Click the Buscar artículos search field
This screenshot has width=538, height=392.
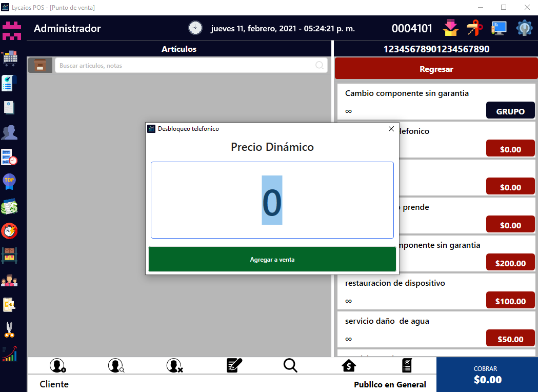pyautogui.click(x=187, y=66)
